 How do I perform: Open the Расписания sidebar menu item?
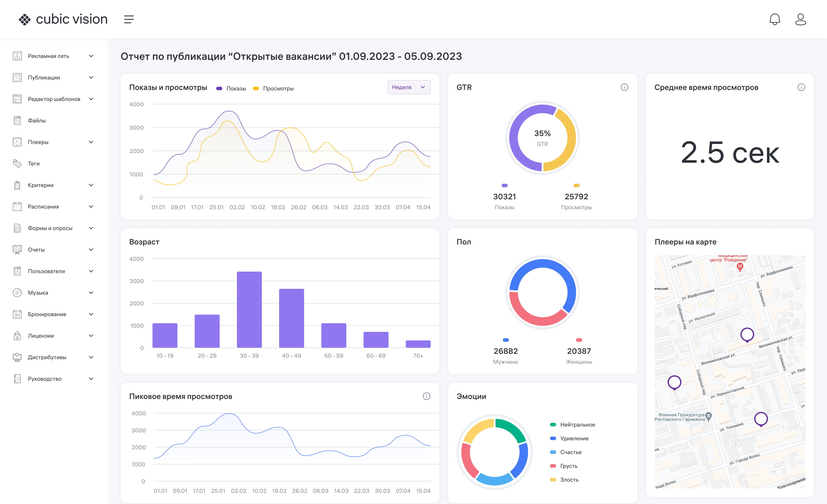[43, 207]
